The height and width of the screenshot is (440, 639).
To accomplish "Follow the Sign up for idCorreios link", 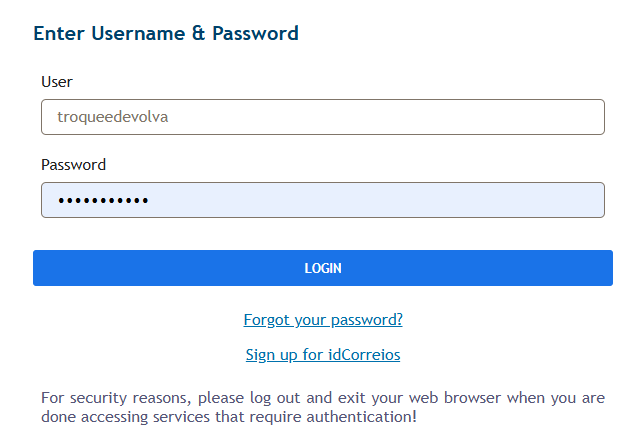I will click(323, 354).
